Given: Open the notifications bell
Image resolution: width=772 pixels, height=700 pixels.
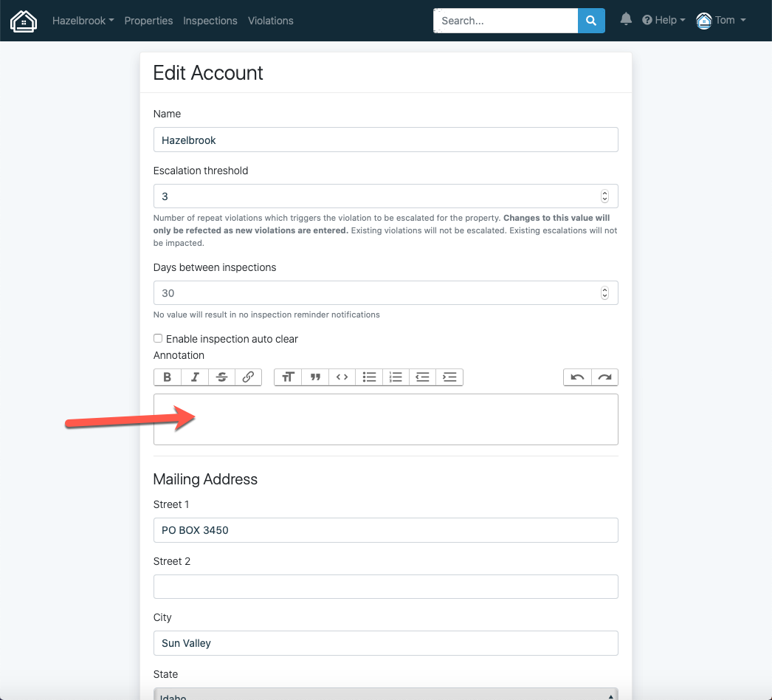Looking at the screenshot, I should [x=626, y=20].
